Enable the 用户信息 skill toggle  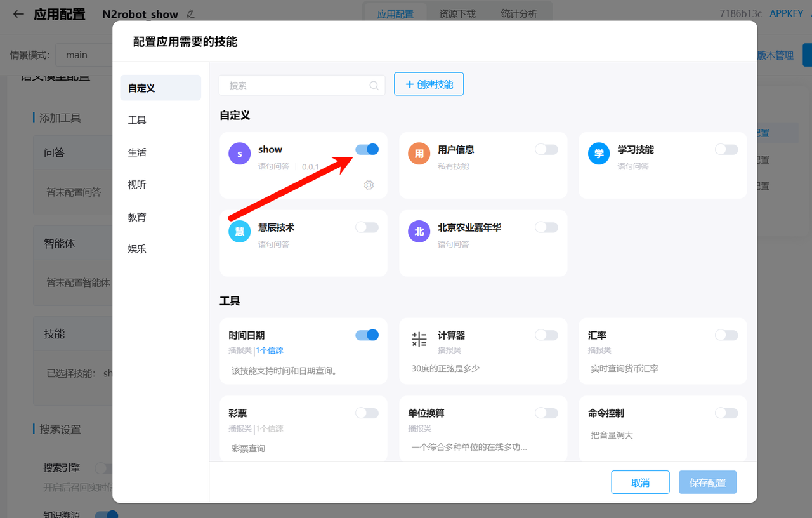(x=546, y=149)
